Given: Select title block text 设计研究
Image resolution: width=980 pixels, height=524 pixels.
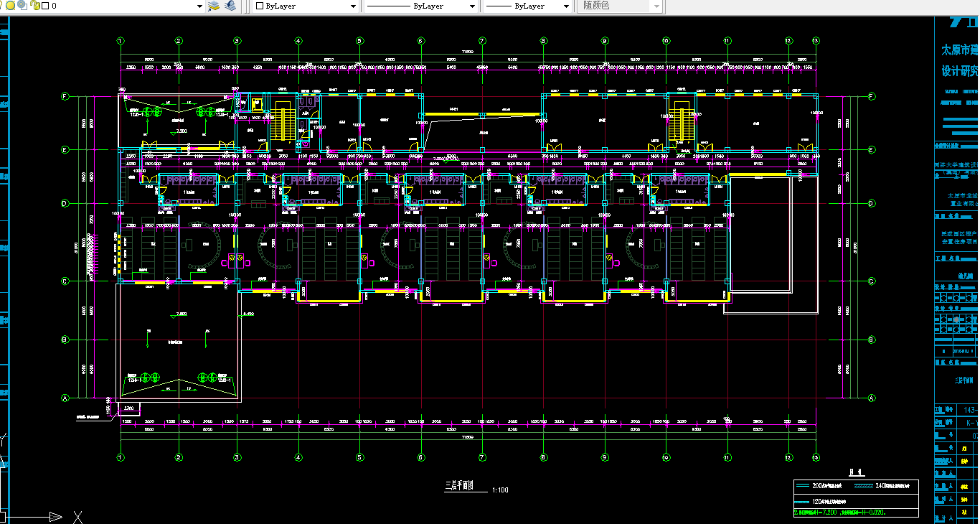Looking at the screenshot, I should click(x=959, y=71).
